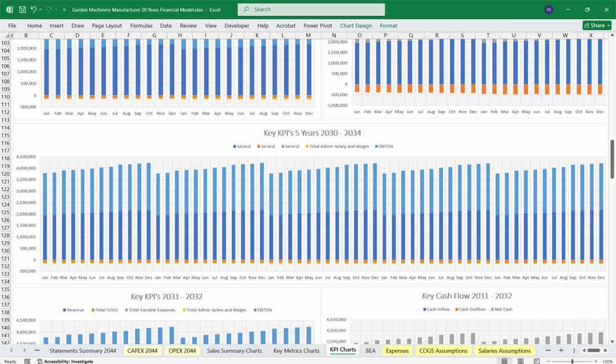Click the Page Layout view icon in status bar
The height and width of the screenshot is (364, 616).
coord(521,360)
